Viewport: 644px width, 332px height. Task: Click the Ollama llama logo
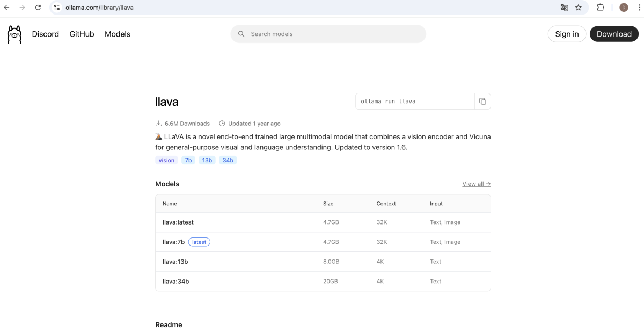14,34
